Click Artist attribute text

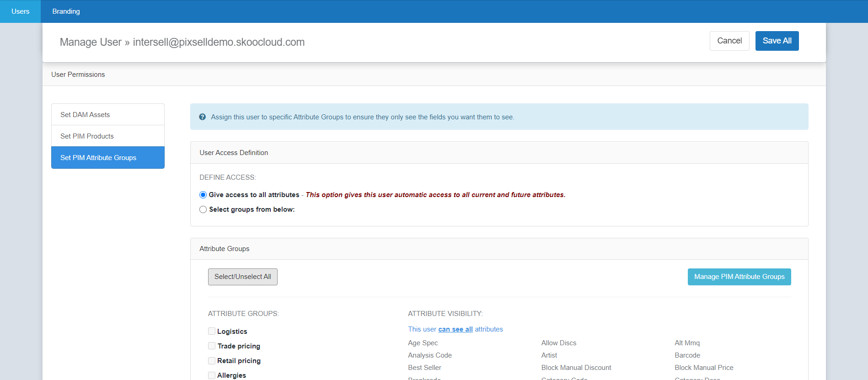click(x=549, y=355)
